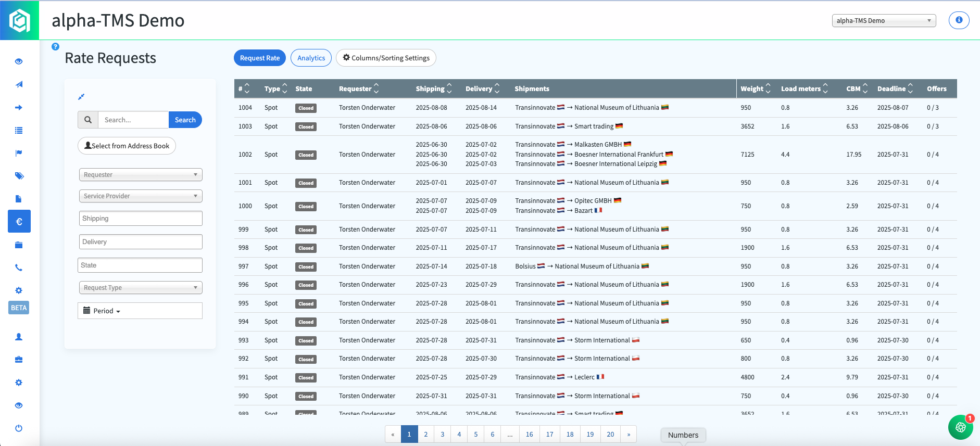
Task: Click the BETA badge in sidebar
Action: click(x=19, y=308)
